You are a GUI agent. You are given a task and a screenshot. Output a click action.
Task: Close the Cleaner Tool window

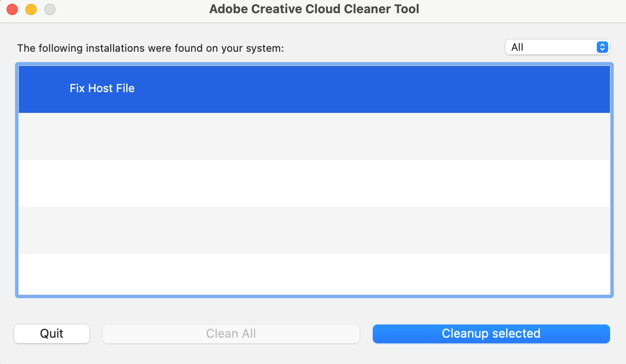pyautogui.click(x=12, y=9)
